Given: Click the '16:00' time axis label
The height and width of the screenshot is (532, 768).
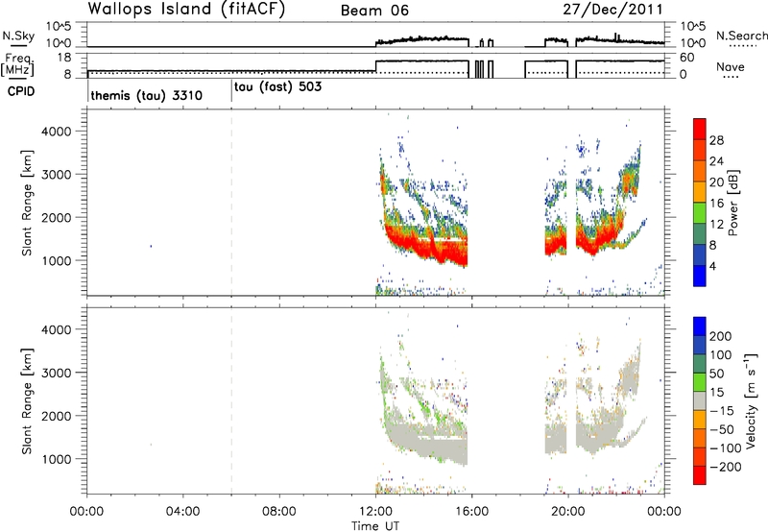Looking at the screenshot, I should (471, 512).
